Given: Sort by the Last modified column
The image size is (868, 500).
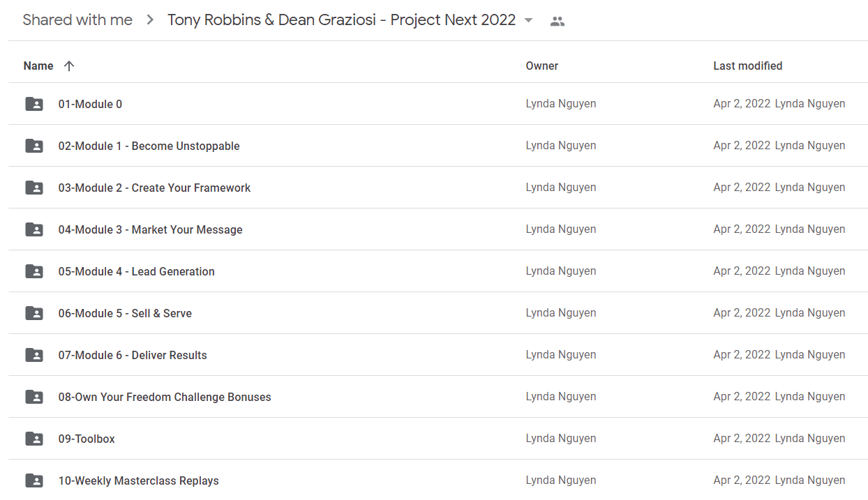Looking at the screenshot, I should 748,66.
